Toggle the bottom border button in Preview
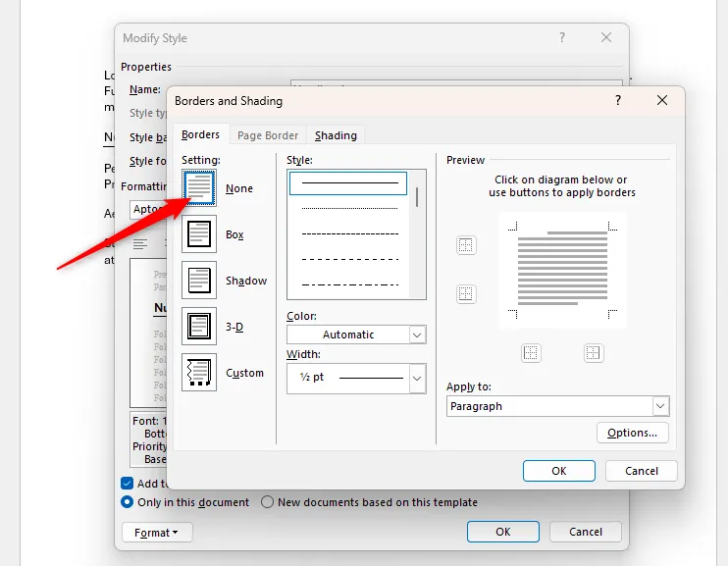This screenshot has width=728, height=566. pyautogui.click(x=466, y=293)
